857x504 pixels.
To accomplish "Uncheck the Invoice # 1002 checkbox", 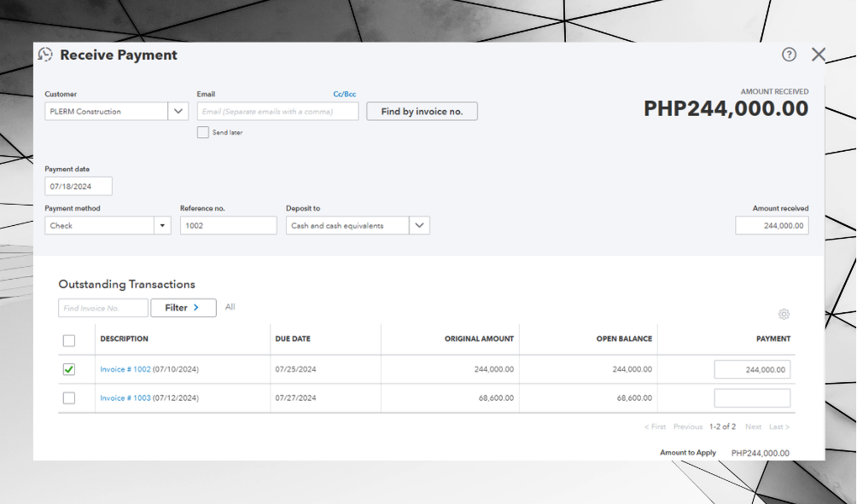I will pos(69,369).
